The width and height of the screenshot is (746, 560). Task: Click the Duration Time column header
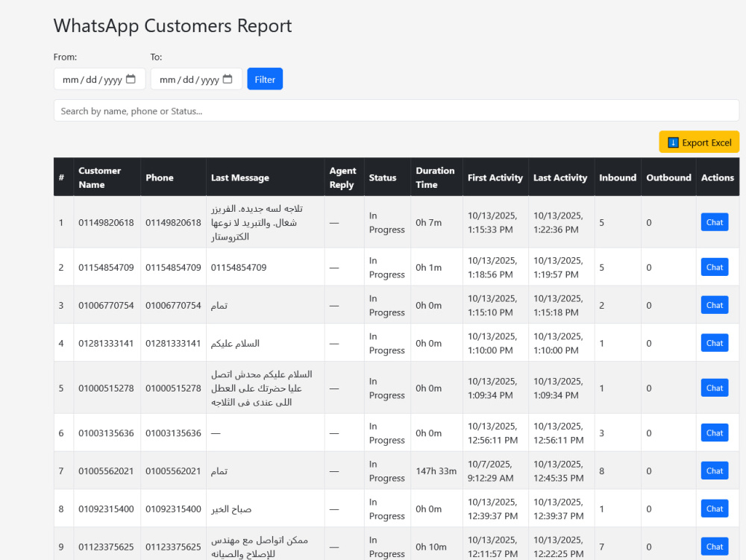coord(436,177)
